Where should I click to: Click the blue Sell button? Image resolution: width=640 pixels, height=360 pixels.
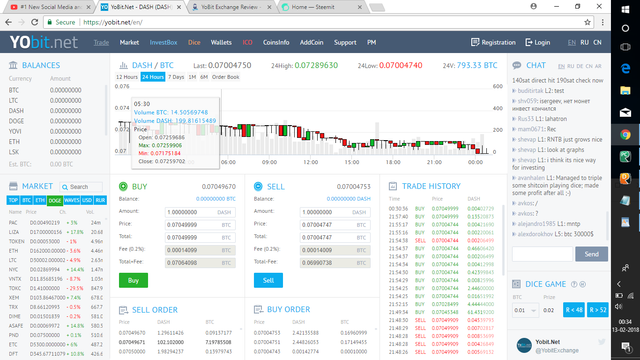[x=268, y=280]
